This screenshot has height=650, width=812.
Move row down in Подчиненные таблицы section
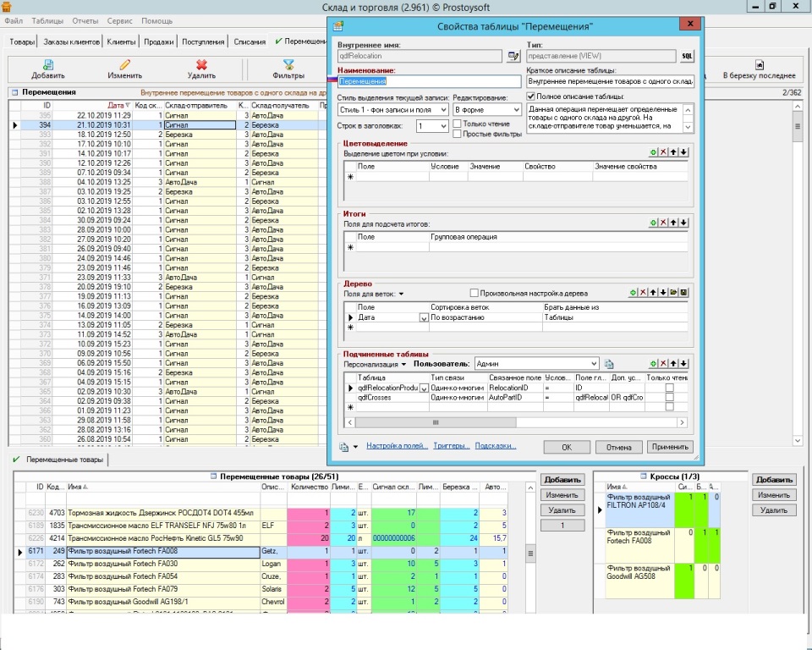(683, 362)
